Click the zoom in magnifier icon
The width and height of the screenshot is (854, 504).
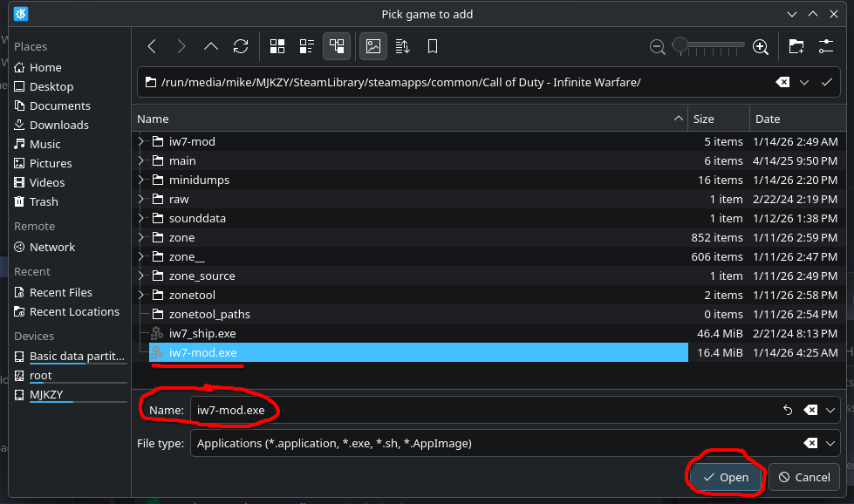[761, 46]
